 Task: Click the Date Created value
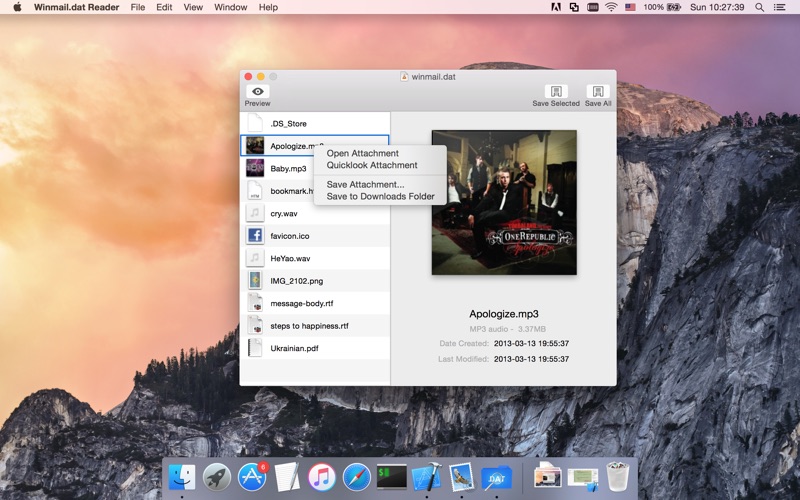pos(531,343)
